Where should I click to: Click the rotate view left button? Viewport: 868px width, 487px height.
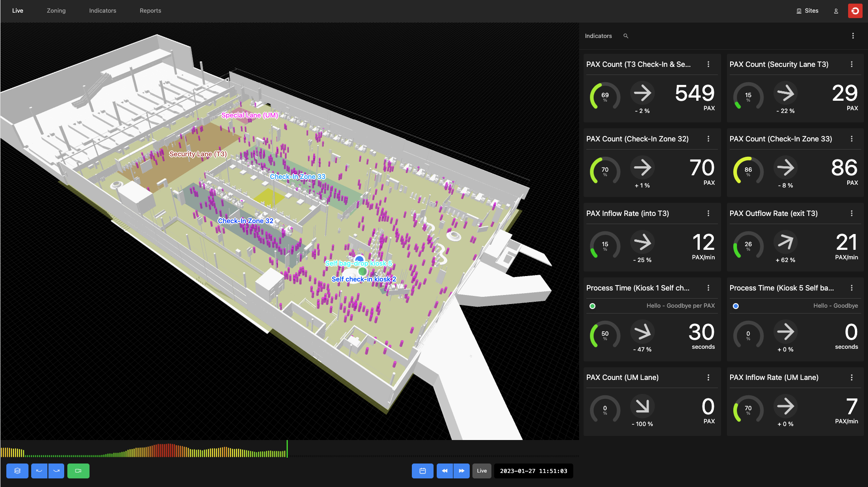39,471
